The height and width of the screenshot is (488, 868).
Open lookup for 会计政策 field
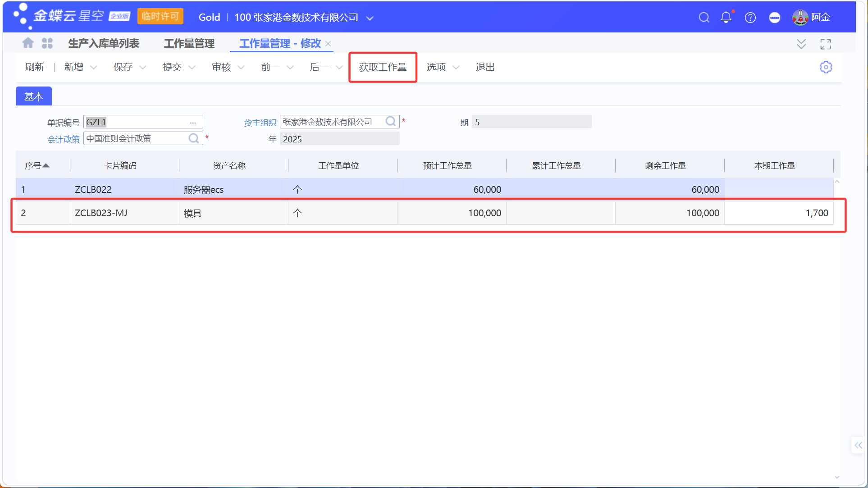pos(194,138)
